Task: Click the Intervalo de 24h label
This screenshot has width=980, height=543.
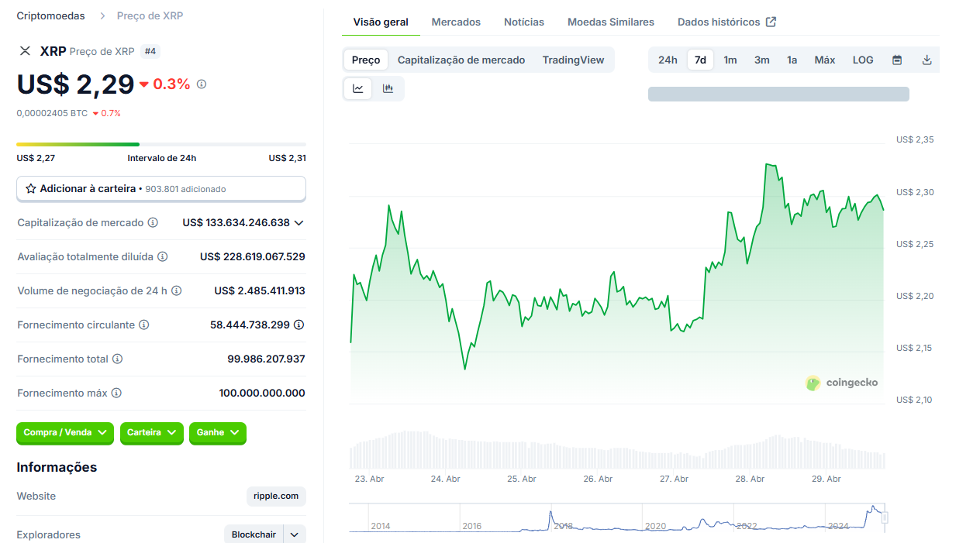Action: tap(162, 158)
